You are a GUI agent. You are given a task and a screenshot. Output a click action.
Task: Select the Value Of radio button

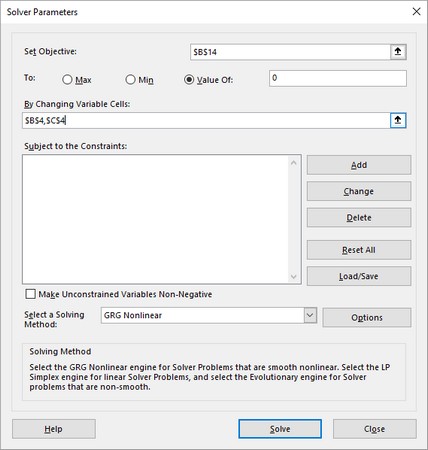tap(189, 80)
